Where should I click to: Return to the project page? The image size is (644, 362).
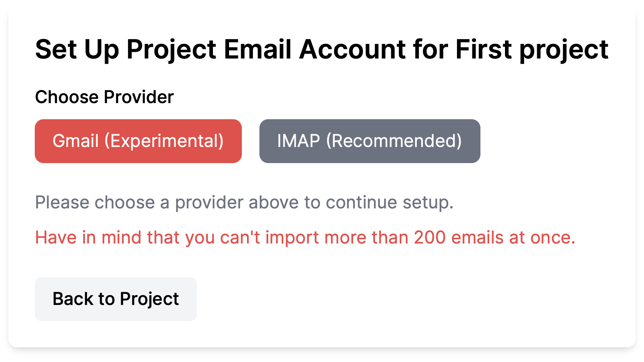pos(116,299)
